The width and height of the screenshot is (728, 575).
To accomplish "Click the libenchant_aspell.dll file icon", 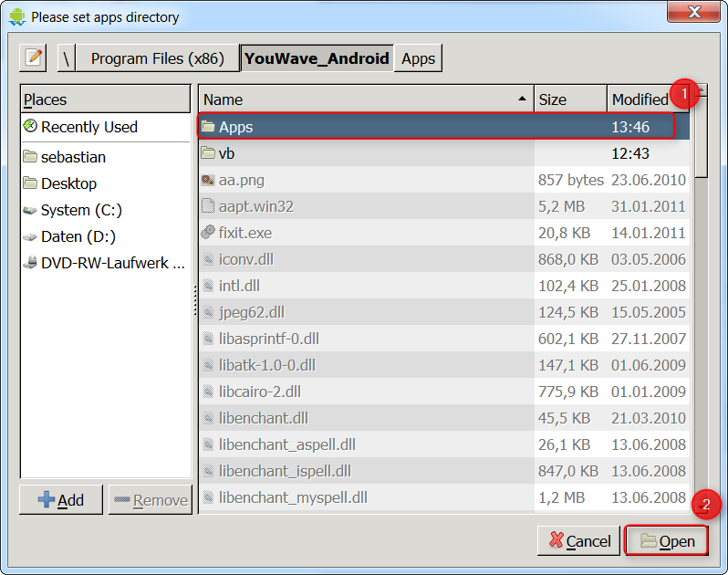I will tap(209, 444).
